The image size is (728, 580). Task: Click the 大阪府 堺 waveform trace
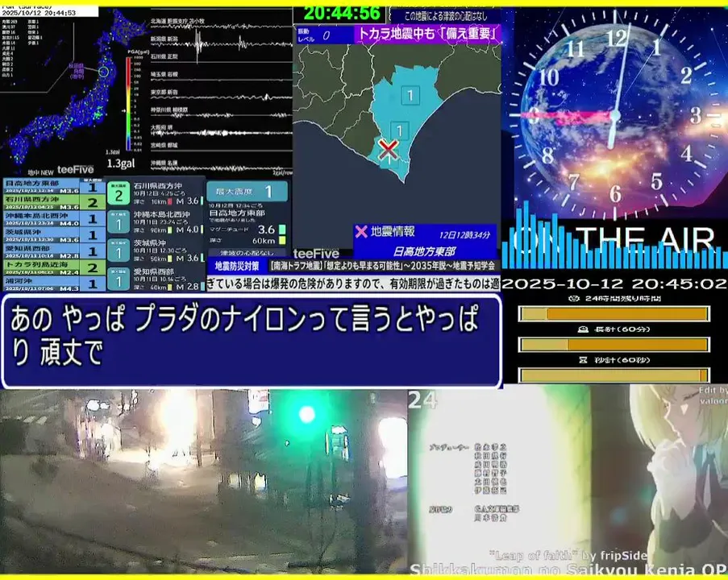point(222,132)
